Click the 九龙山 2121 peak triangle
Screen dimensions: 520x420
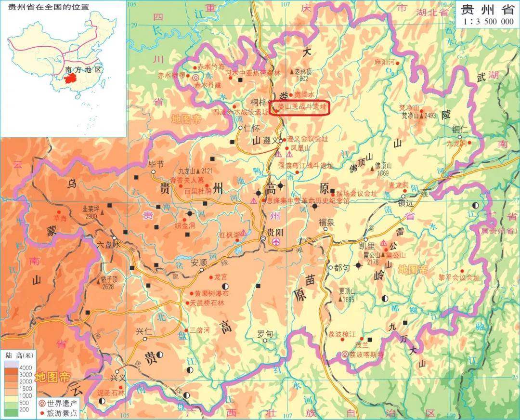point(198,171)
